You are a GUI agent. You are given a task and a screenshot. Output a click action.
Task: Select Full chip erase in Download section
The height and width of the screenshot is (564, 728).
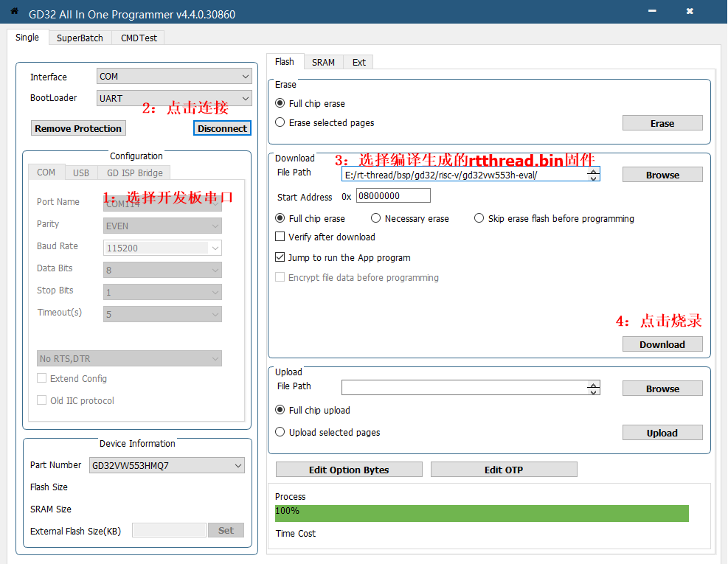pos(280,218)
